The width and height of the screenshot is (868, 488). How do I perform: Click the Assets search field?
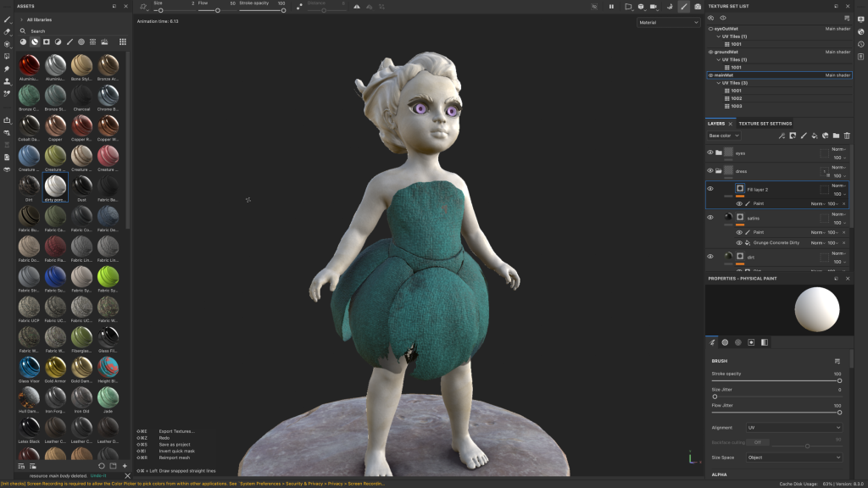tap(72, 31)
